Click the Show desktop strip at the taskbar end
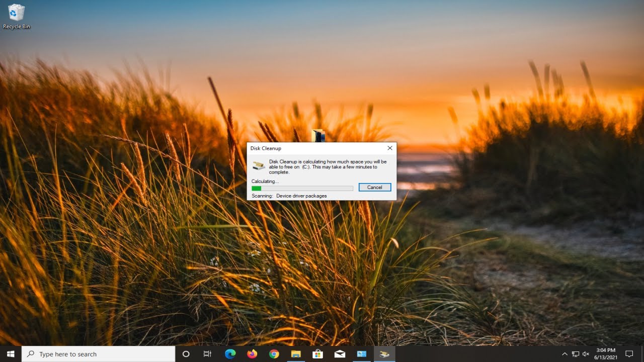The image size is (644, 362). point(642,354)
